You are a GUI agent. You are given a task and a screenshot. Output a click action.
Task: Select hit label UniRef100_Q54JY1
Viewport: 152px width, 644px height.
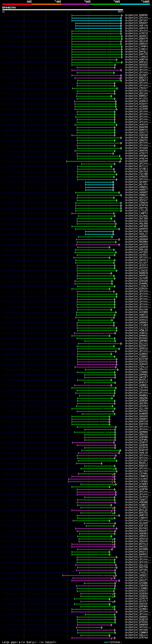[137, 370]
